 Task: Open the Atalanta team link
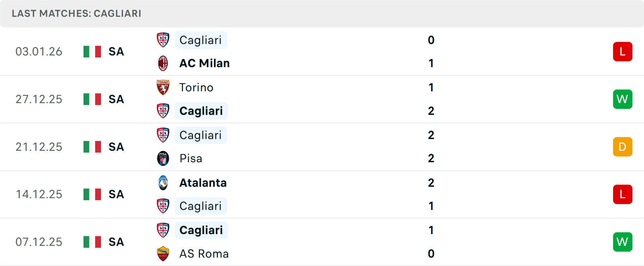tap(203, 183)
